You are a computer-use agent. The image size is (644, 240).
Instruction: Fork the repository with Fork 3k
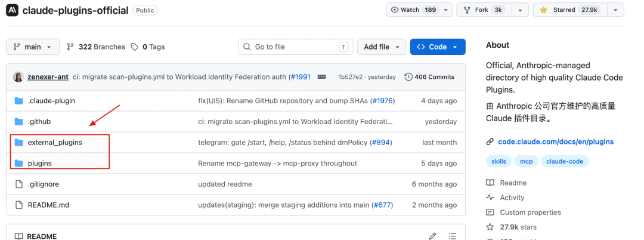tap(484, 10)
